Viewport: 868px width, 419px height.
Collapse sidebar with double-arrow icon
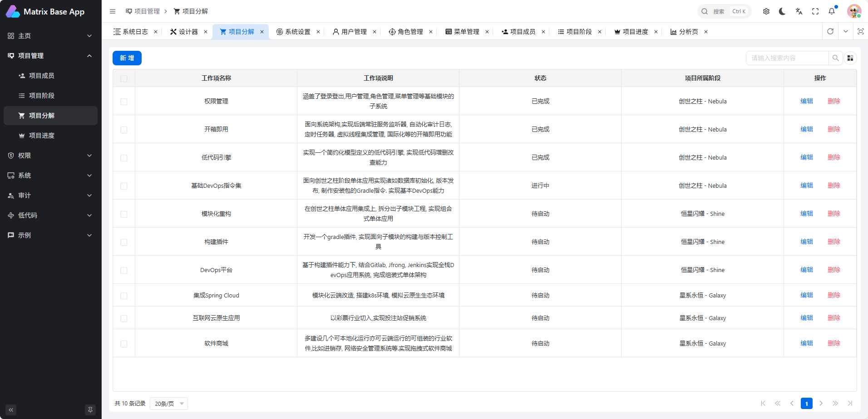click(11, 410)
